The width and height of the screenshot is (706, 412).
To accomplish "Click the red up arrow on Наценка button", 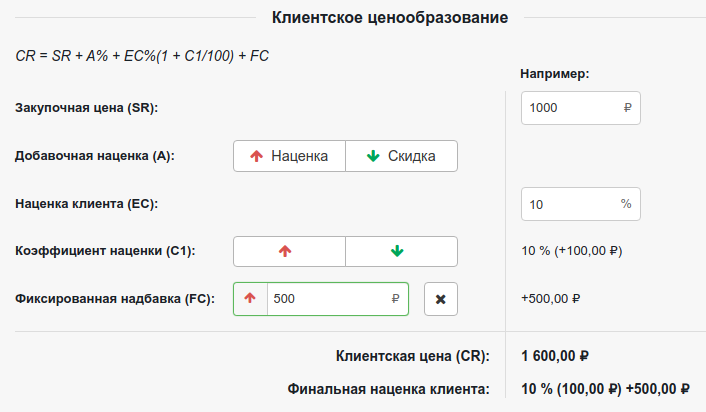I will click(256, 156).
